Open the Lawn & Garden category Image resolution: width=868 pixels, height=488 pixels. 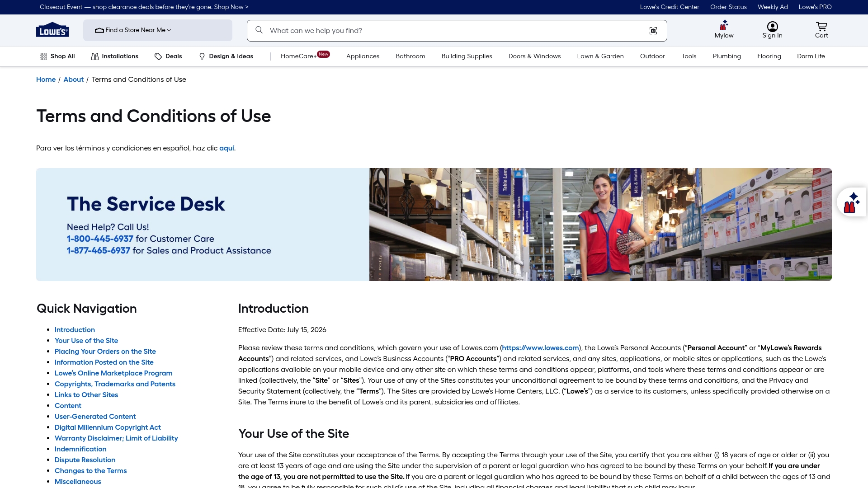[x=600, y=56]
